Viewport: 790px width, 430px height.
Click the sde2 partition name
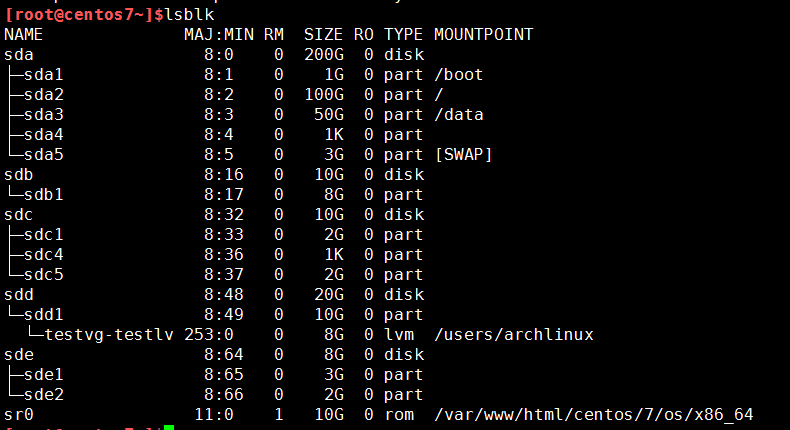(x=43, y=394)
